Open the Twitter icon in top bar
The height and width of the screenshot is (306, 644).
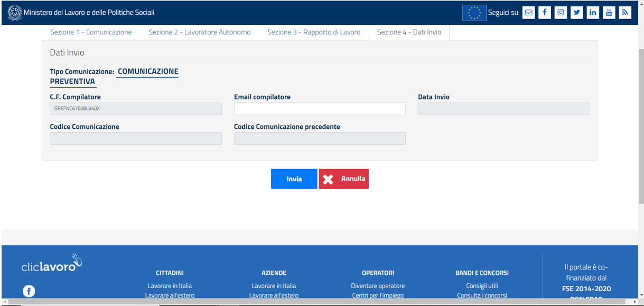click(x=577, y=13)
